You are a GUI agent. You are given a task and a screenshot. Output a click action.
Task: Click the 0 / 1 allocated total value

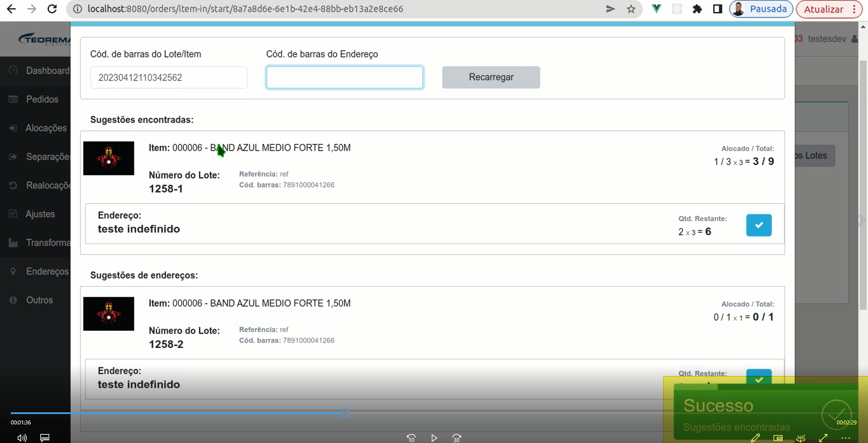coord(763,317)
